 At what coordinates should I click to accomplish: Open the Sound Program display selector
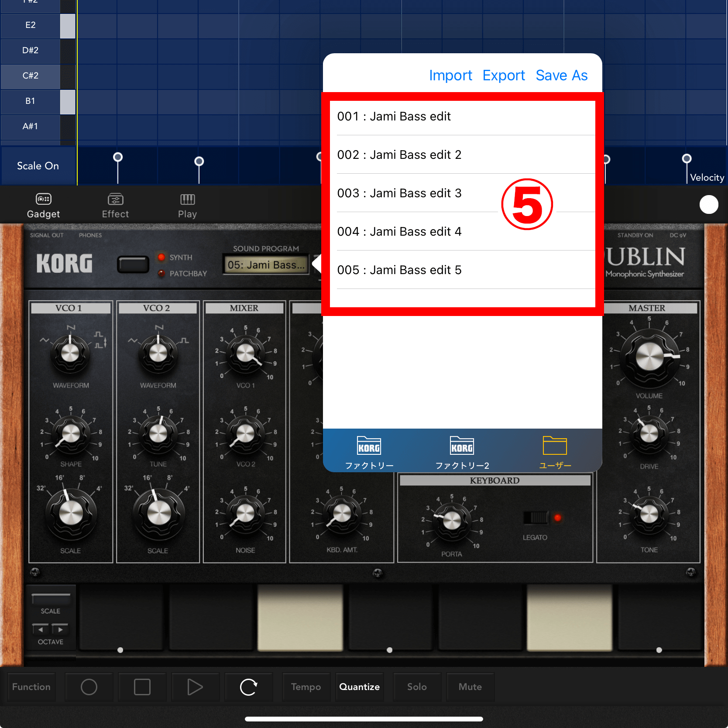[266, 265]
